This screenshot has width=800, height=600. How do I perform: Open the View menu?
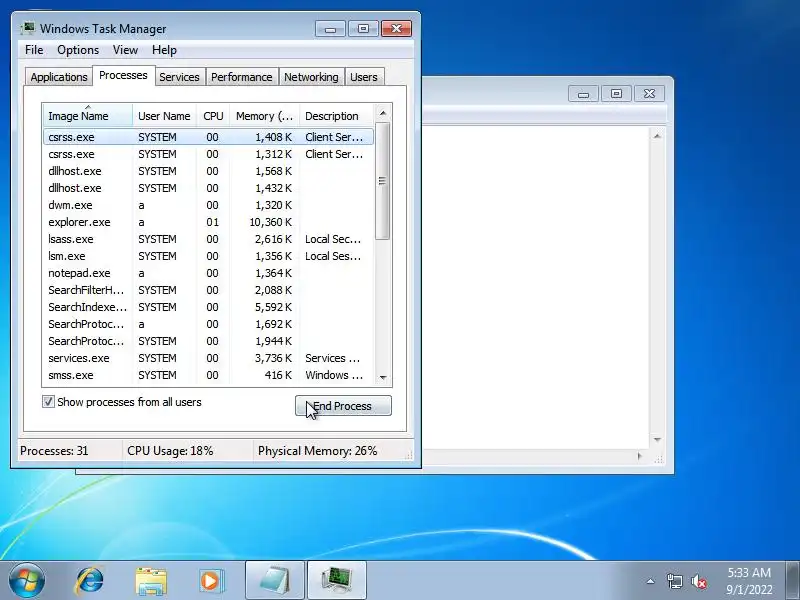pyautogui.click(x=125, y=50)
